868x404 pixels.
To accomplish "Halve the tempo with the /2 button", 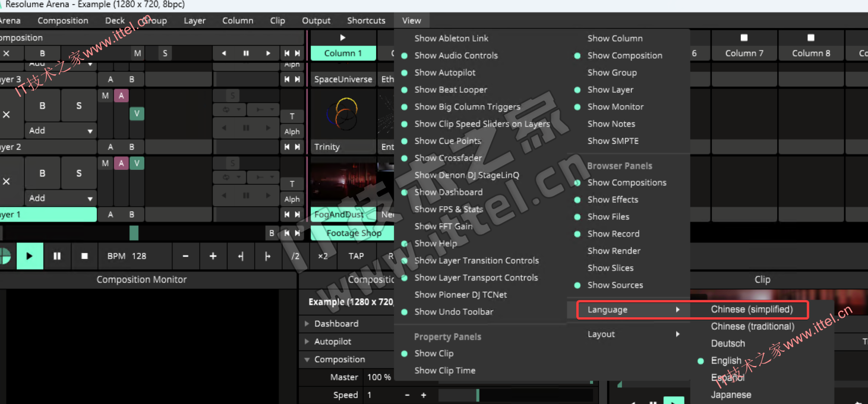I will pos(295,256).
